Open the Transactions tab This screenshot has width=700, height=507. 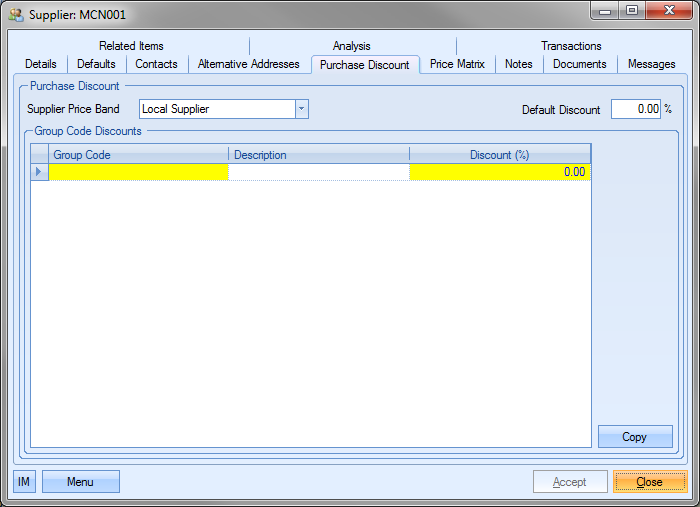click(571, 46)
